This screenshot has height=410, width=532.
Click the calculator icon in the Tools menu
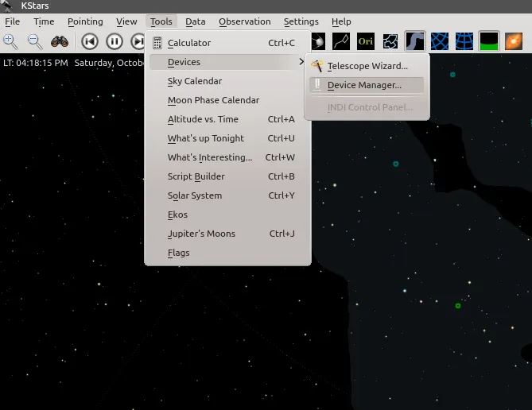(157, 43)
